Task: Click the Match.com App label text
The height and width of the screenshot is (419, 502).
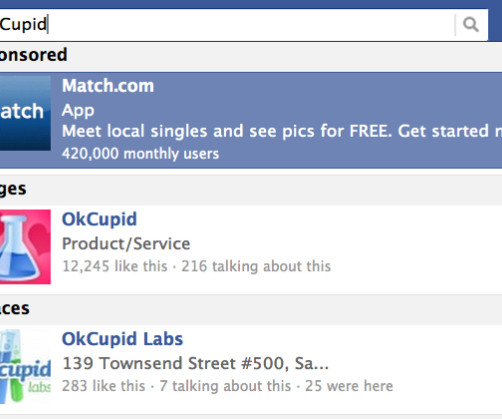Action: coord(78,111)
